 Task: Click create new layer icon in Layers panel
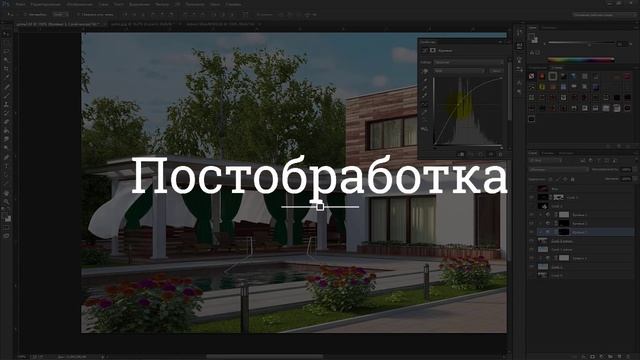pyautogui.click(x=619, y=356)
